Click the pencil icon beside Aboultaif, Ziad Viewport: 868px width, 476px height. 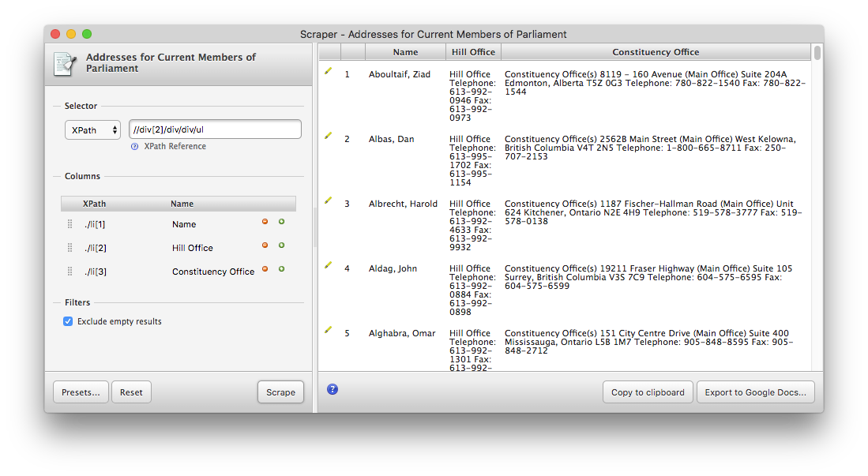pyautogui.click(x=329, y=71)
